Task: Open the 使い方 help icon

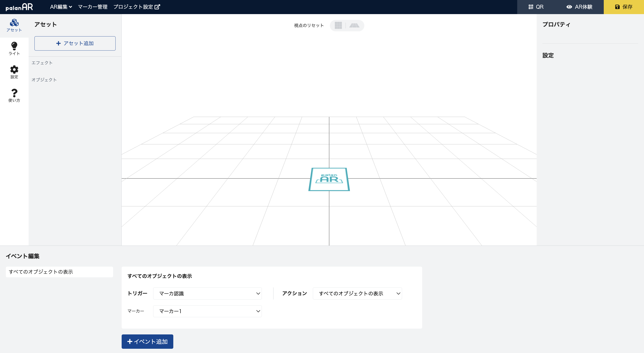Action: [x=14, y=96]
